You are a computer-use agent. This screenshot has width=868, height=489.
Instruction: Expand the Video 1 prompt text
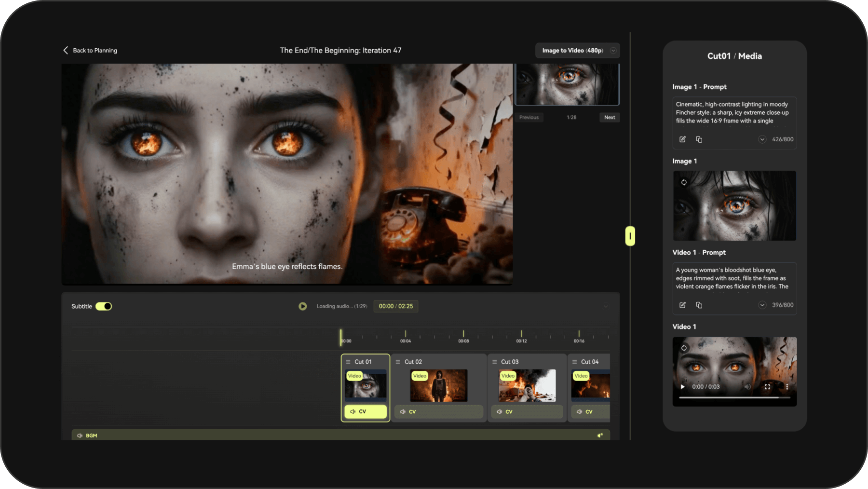[x=762, y=305]
